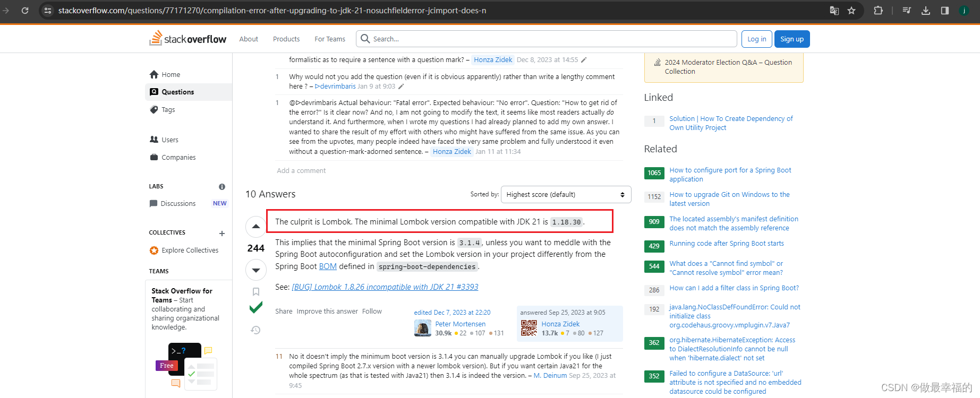980x398 pixels.
Task: Open 2024 Moderator Election Q&A link
Action: point(728,67)
